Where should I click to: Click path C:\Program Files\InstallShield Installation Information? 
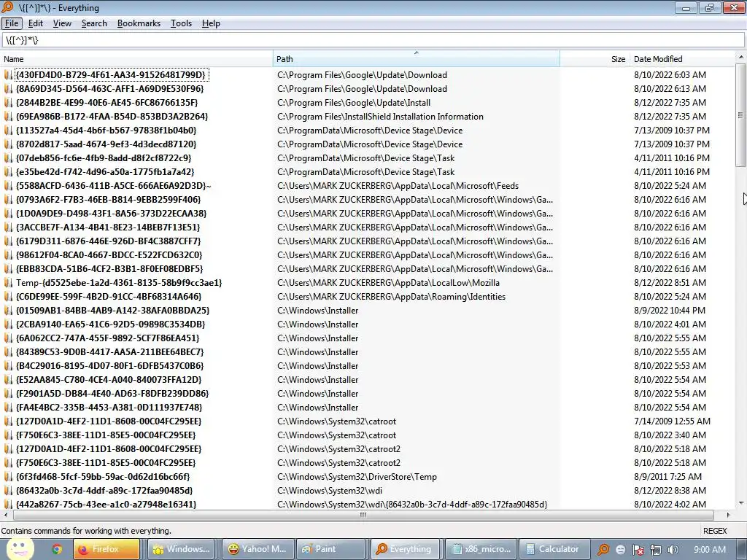[380, 116]
